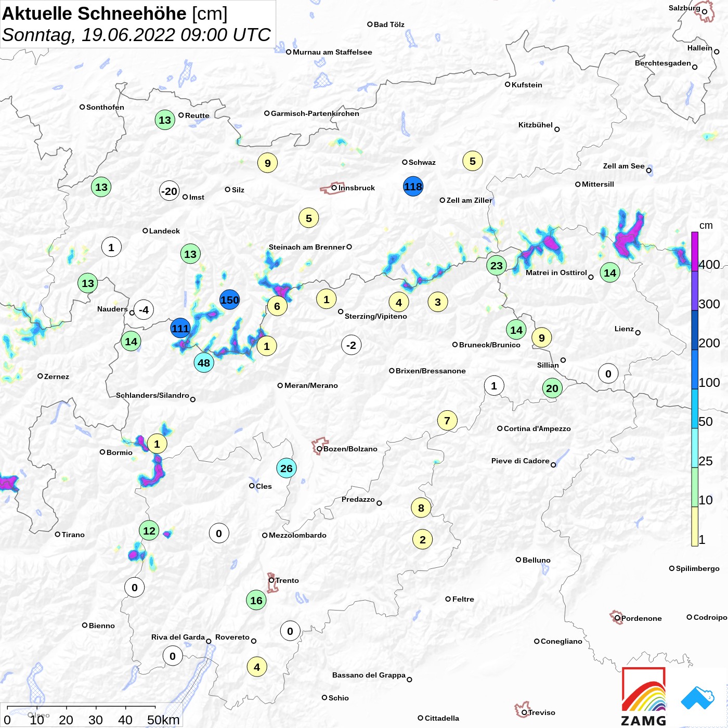
Task: Click the Pordenone city label
Action: 642,618
